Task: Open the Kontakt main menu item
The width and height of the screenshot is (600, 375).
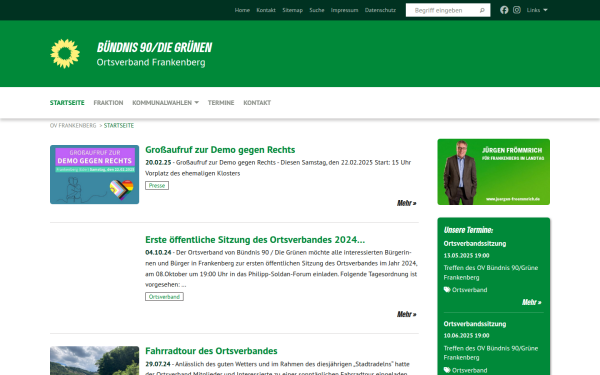Action: click(257, 103)
